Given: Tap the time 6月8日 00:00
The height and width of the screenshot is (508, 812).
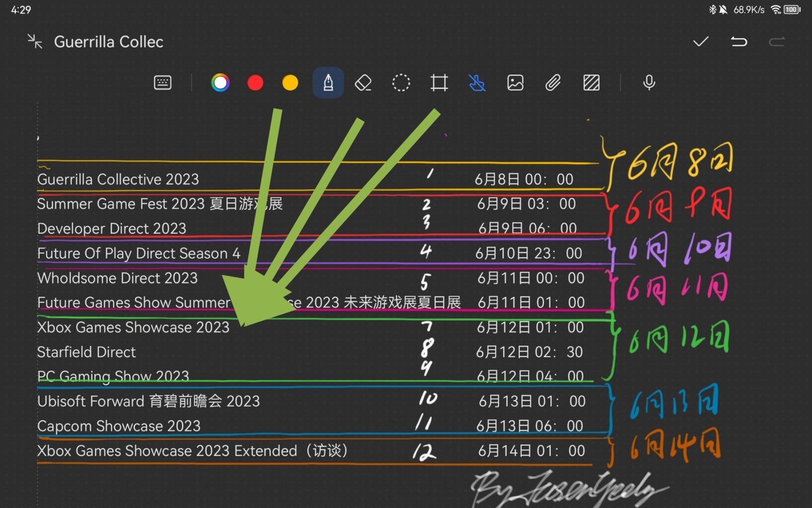Looking at the screenshot, I should tap(524, 179).
